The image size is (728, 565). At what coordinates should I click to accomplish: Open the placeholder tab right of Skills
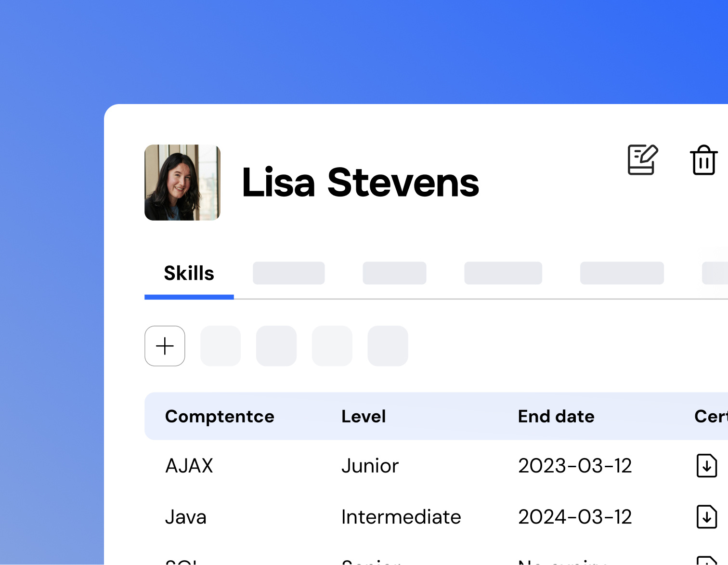coord(288,273)
